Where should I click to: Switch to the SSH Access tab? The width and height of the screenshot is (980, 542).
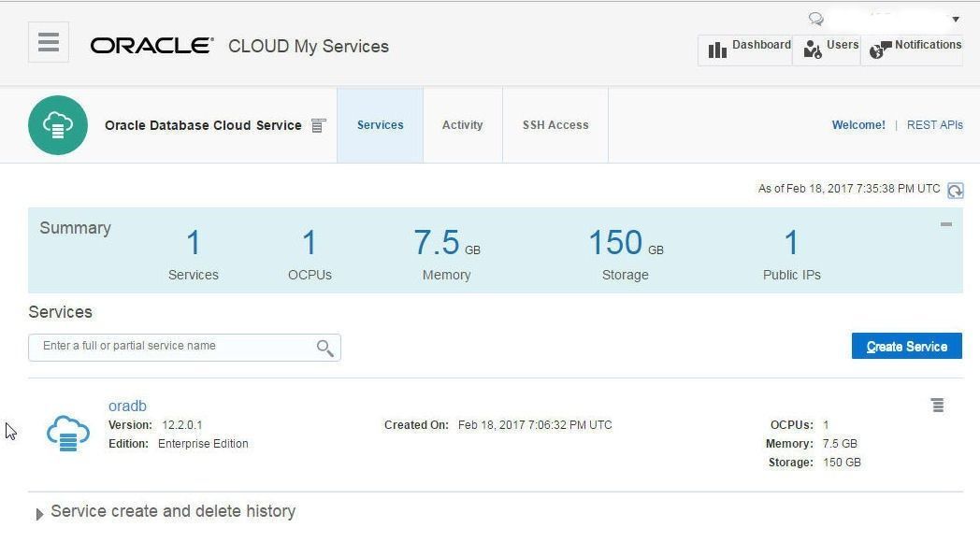[555, 125]
